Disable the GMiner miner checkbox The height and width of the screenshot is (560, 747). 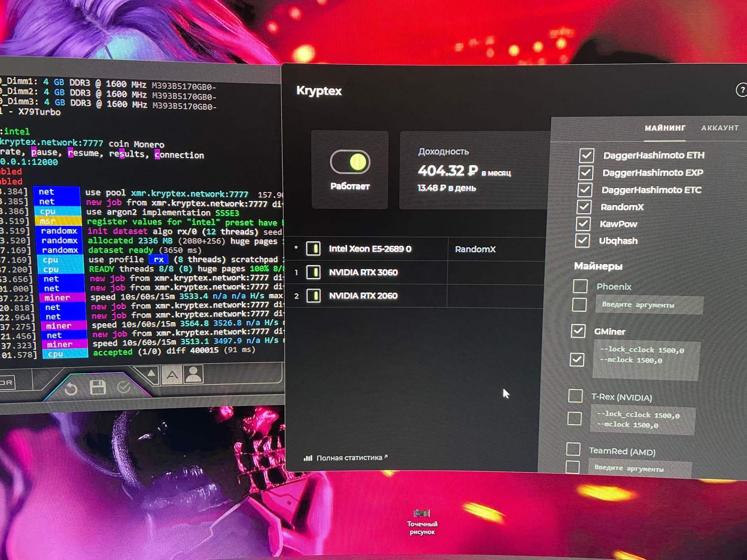pos(578,331)
